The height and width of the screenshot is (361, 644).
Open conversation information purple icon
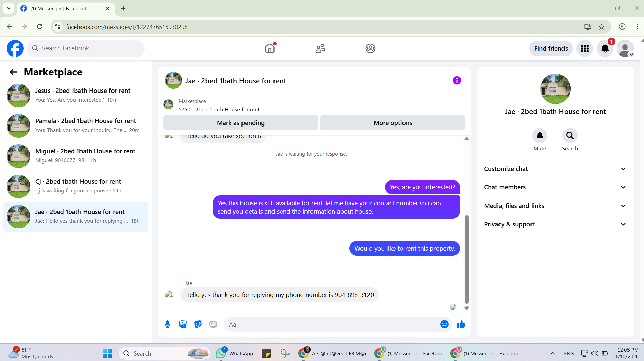457,80
